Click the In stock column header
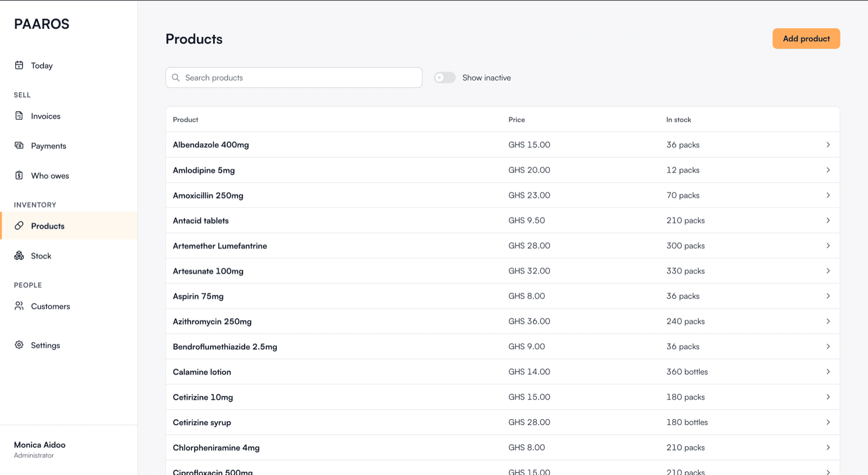Viewport: 868px width, 475px height. (679, 120)
